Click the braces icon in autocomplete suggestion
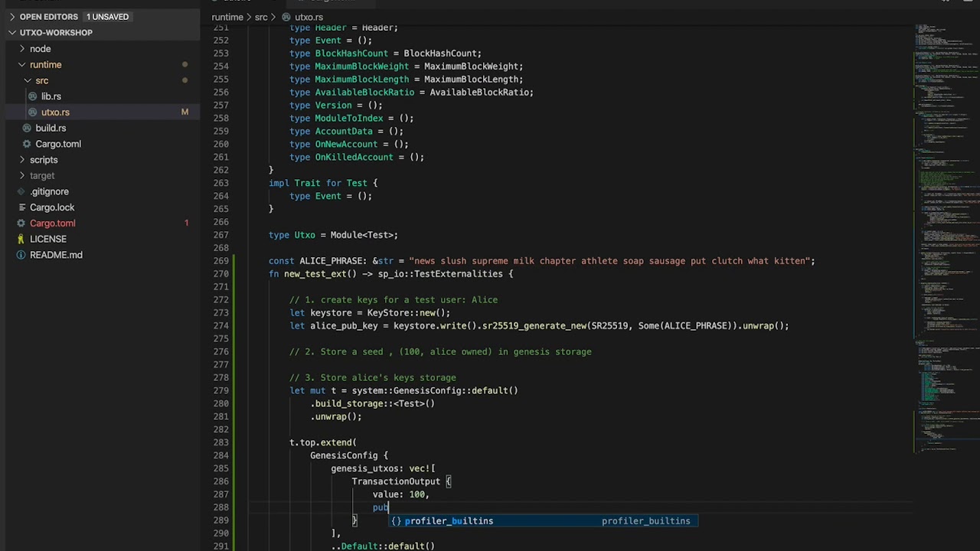This screenshot has width=980, height=551. click(x=396, y=521)
